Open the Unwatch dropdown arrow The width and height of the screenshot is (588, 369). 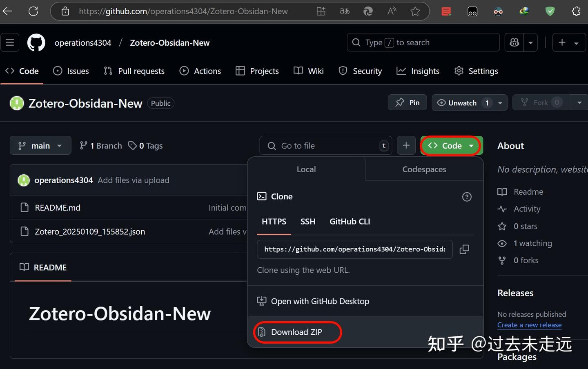coord(501,102)
